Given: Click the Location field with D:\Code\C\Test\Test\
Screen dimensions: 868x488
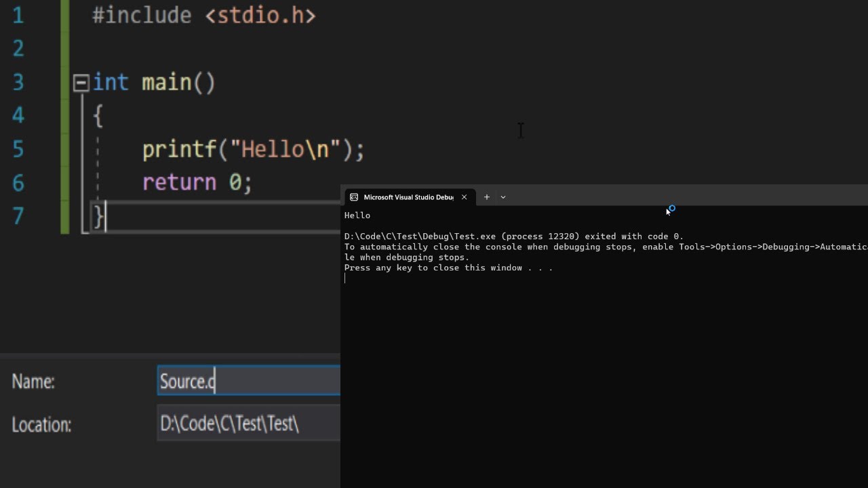Looking at the screenshot, I should pyautogui.click(x=249, y=424).
